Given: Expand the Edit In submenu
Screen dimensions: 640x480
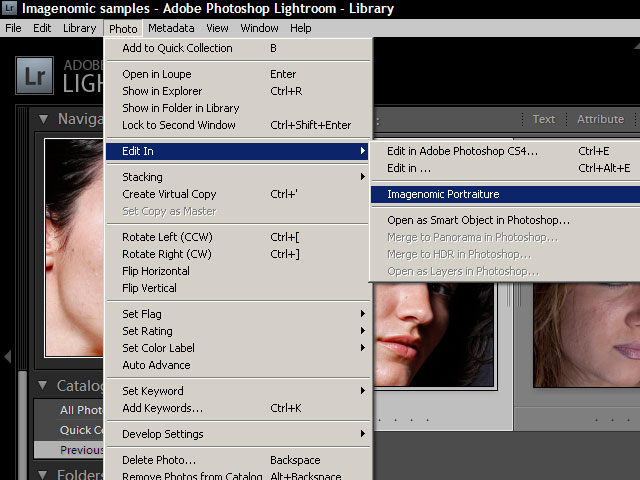Looking at the screenshot, I should pos(238,151).
